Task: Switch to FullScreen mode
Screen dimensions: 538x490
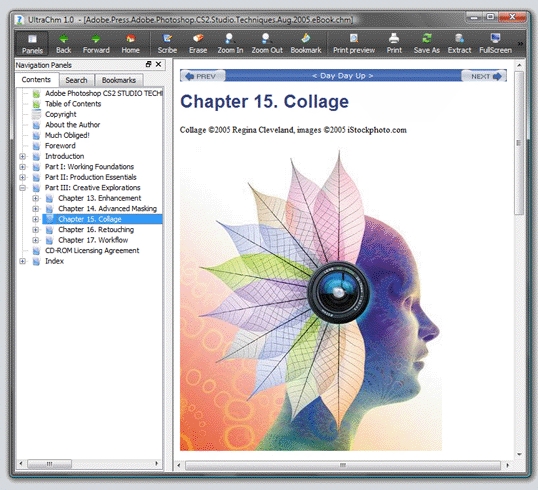Action: (495, 44)
